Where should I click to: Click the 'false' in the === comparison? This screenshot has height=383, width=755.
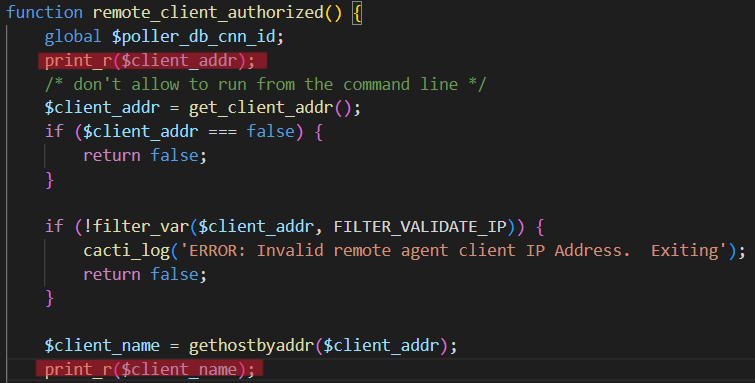270,131
